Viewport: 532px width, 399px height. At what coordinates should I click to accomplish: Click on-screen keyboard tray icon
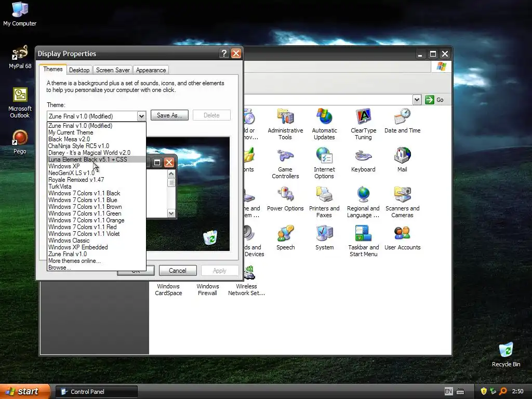(x=460, y=392)
